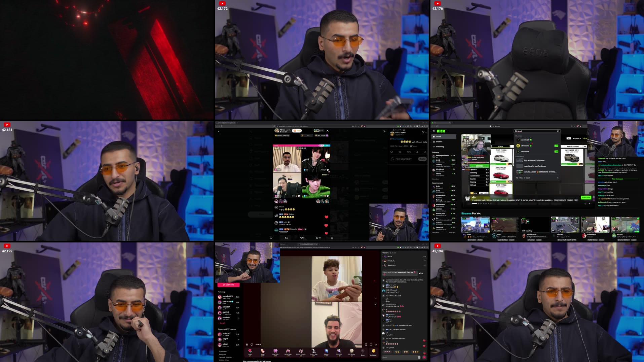644x362 pixels.
Task: Click the Post your reply field
Action: click(404, 159)
